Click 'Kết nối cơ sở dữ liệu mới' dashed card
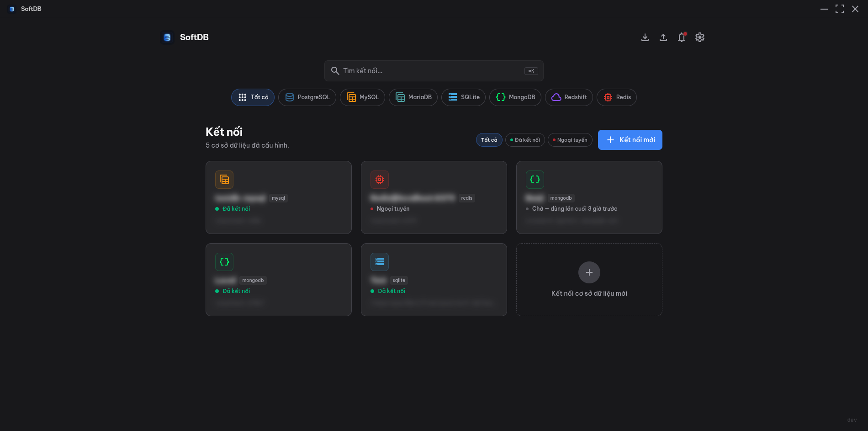Screen dimensions: 868x431 click(x=589, y=279)
